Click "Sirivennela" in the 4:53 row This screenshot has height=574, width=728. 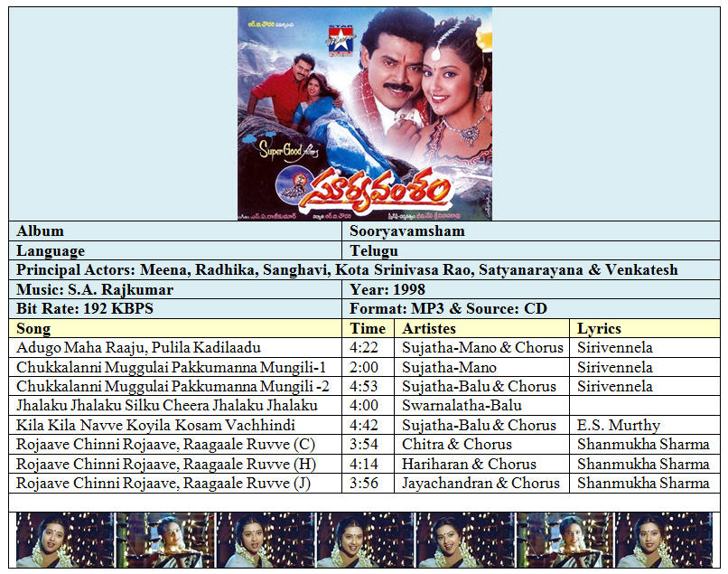(x=615, y=386)
